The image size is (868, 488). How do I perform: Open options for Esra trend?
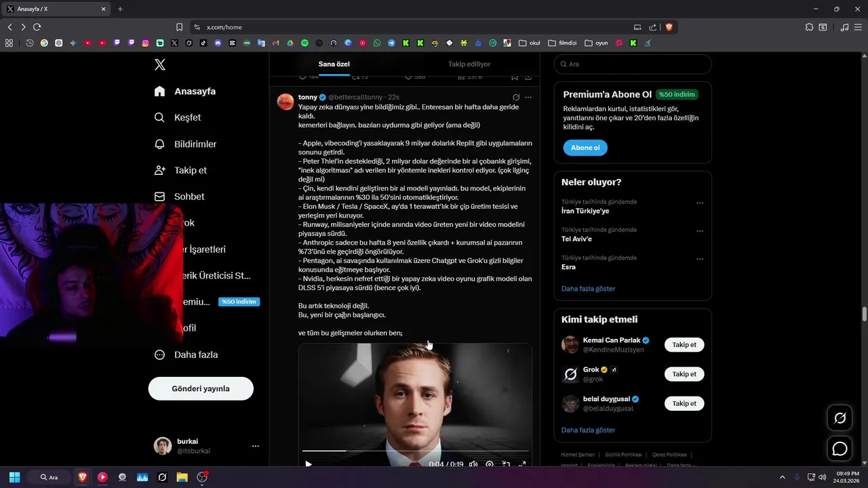700,259
